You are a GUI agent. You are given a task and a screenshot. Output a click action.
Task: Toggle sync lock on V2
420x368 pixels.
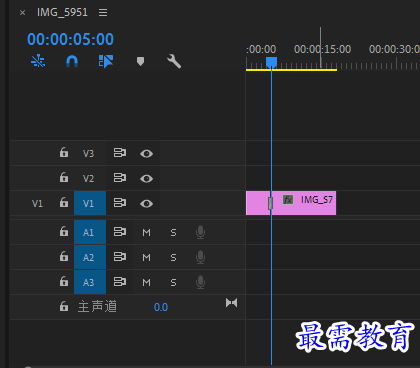pyautogui.click(x=120, y=178)
